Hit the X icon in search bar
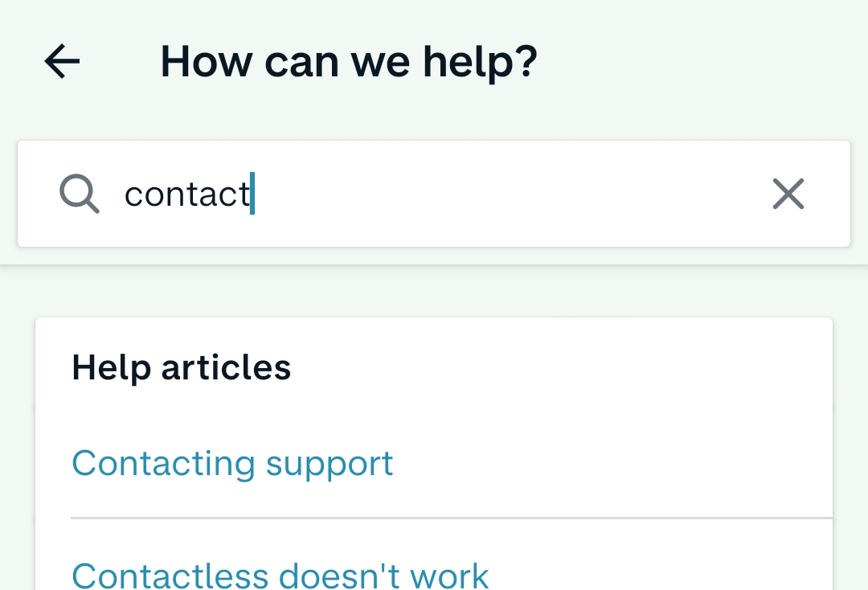The width and height of the screenshot is (868, 590). (788, 195)
